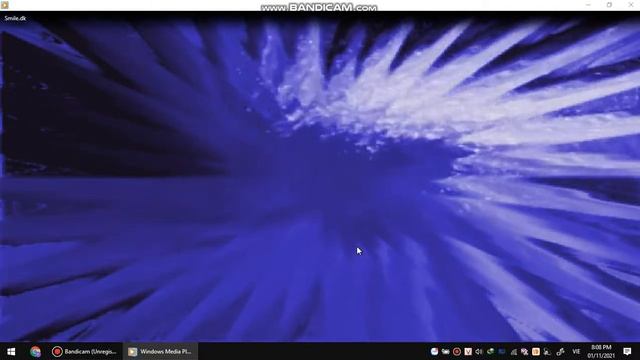Open the VIE input language indicator
Image resolution: width=640 pixels, height=360 pixels.
point(576,351)
